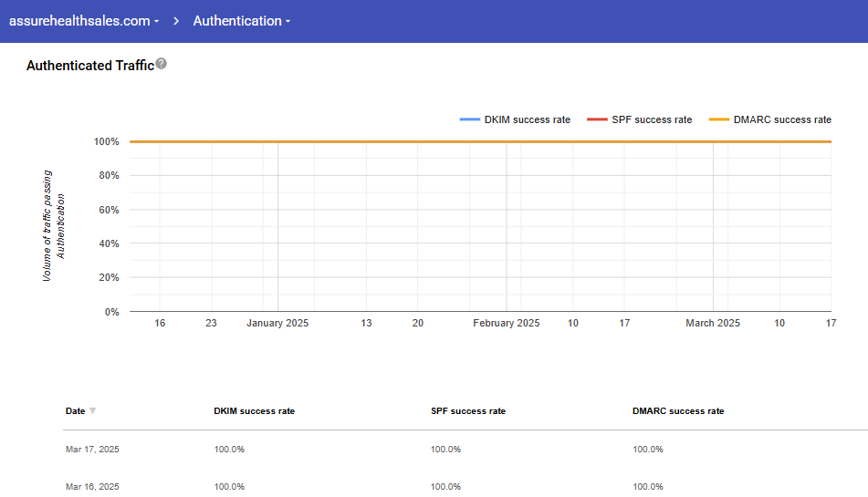Click the SPF success rate column header
Viewport: 868px width, 497px height.
(x=467, y=411)
